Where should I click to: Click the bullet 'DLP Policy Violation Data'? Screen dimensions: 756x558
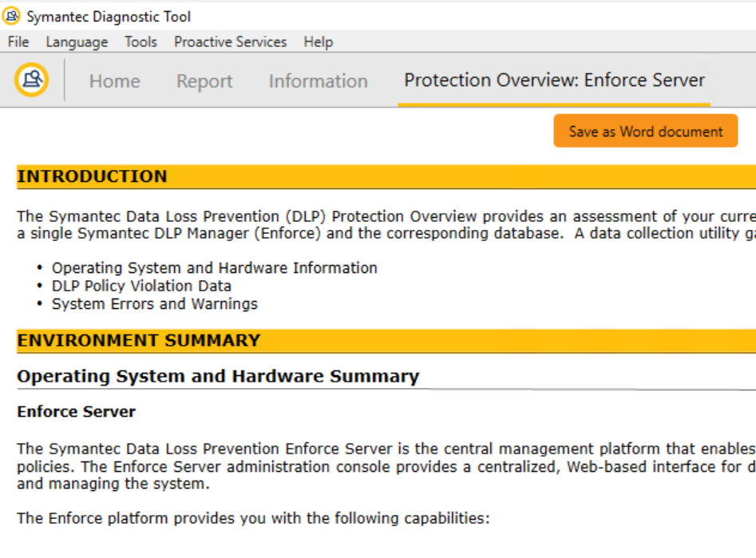142,286
